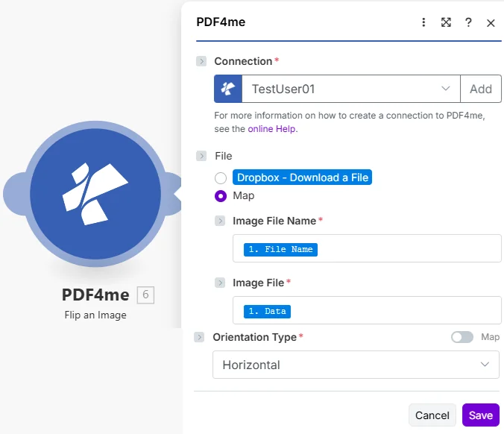Click the '1. File Name' mapped pill
This screenshot has height=434, width=504.
pos(280,250)
